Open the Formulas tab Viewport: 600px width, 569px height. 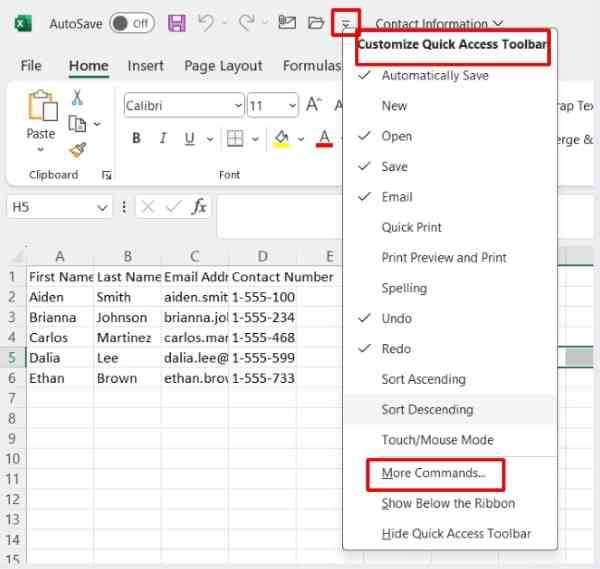tap(312, 66)
